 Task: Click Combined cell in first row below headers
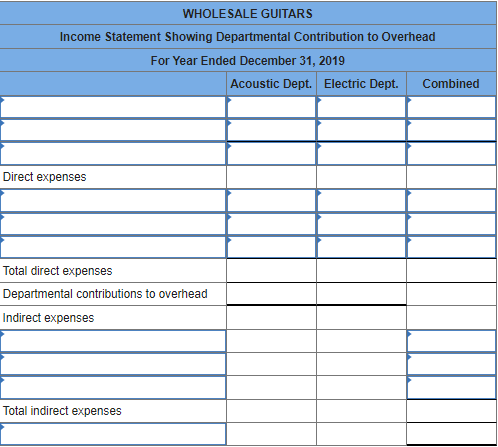click(x=451, y=107)
